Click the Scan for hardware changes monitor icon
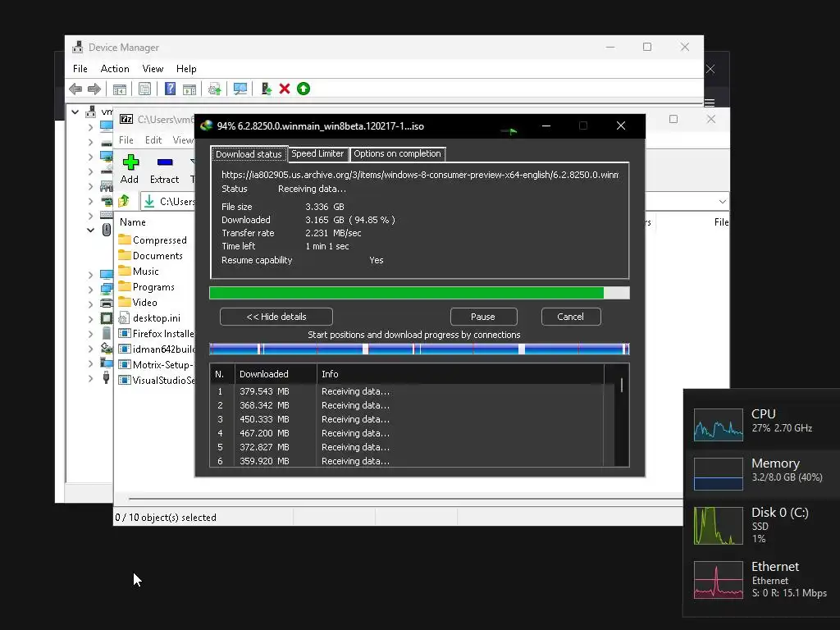840x630 pixels. point(240,89)
